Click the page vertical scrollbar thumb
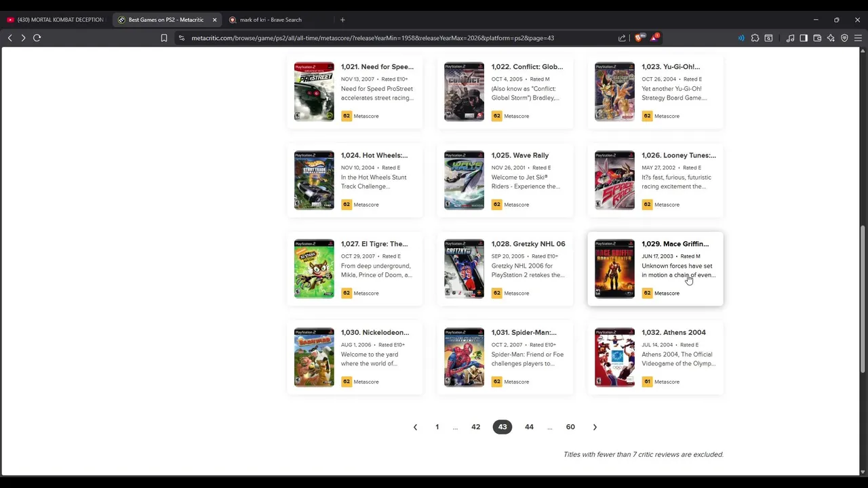The width and height of the screenshot is (868, 488). click(x=863, y=298)
